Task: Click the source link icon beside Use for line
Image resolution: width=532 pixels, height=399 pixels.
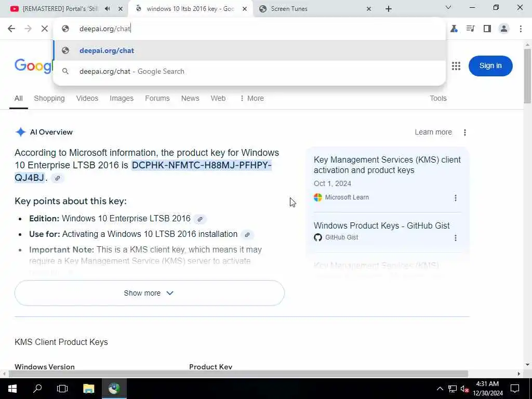Action: [x=247, y=234]
